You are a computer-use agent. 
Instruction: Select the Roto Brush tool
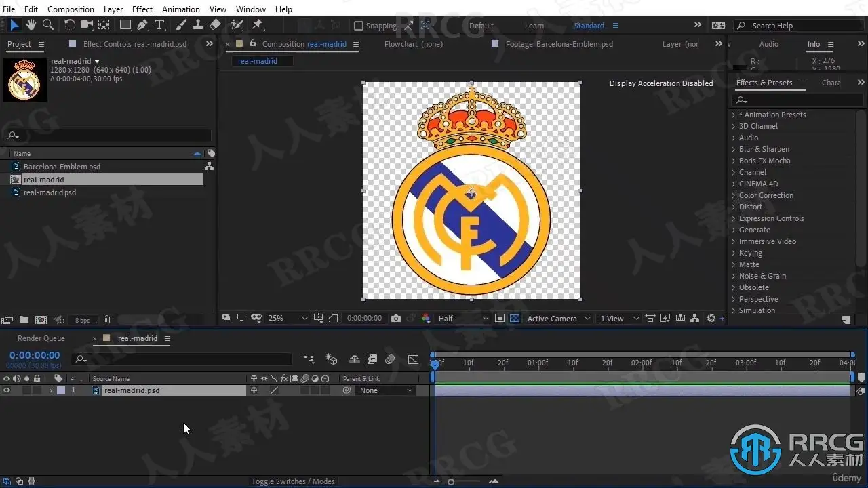click(237, 25)
